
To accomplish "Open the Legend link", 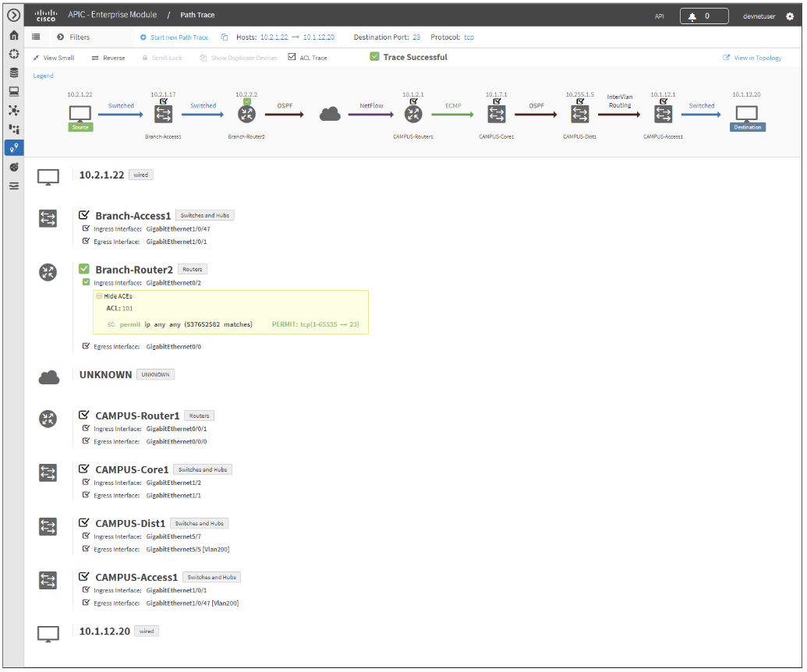I will pos(43,76).
